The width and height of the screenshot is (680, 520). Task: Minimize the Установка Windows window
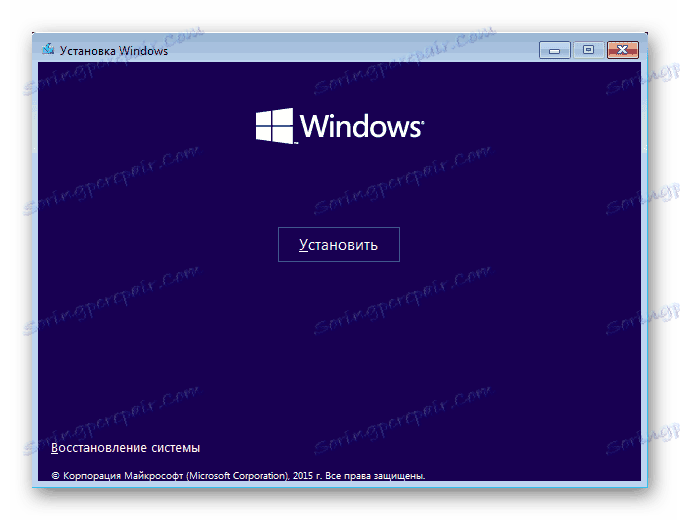coord(555,50)
